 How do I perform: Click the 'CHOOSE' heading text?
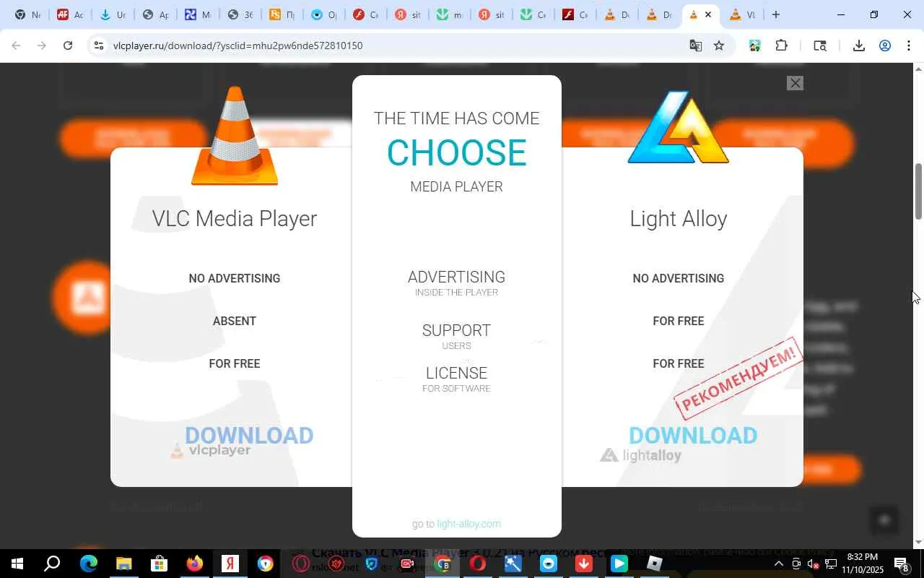[x=456, y=152]
